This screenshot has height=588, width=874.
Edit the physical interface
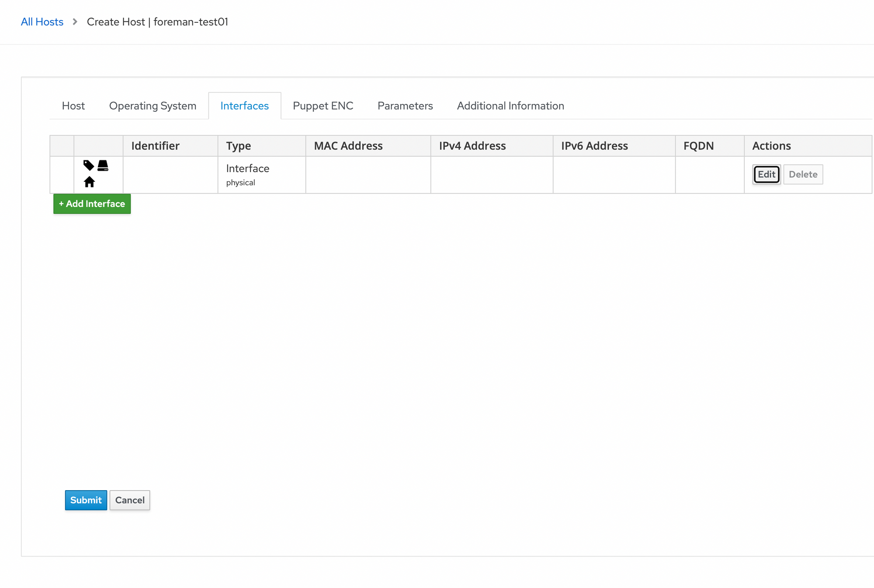tap(766, 174)
